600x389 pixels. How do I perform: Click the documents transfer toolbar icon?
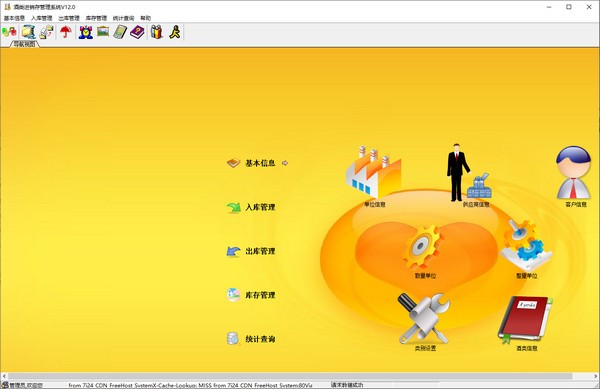pos(47,32)
